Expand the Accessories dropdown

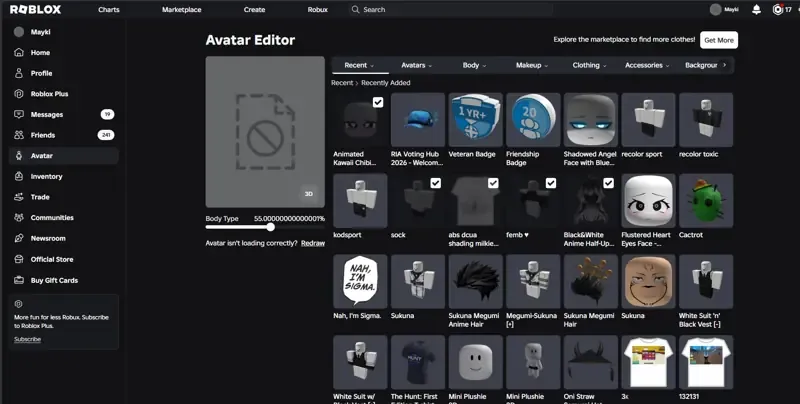pos(647,65)
